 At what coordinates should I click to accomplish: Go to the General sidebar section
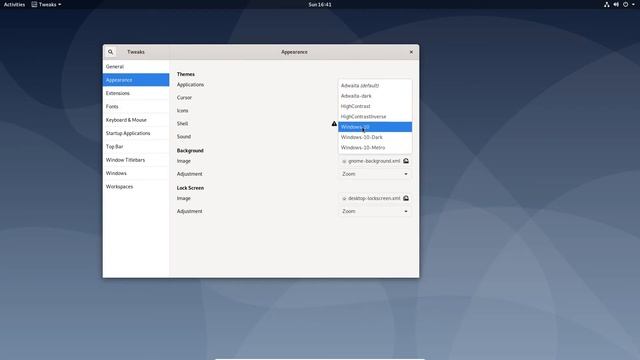pyautogui.click(x=136, y=67)
